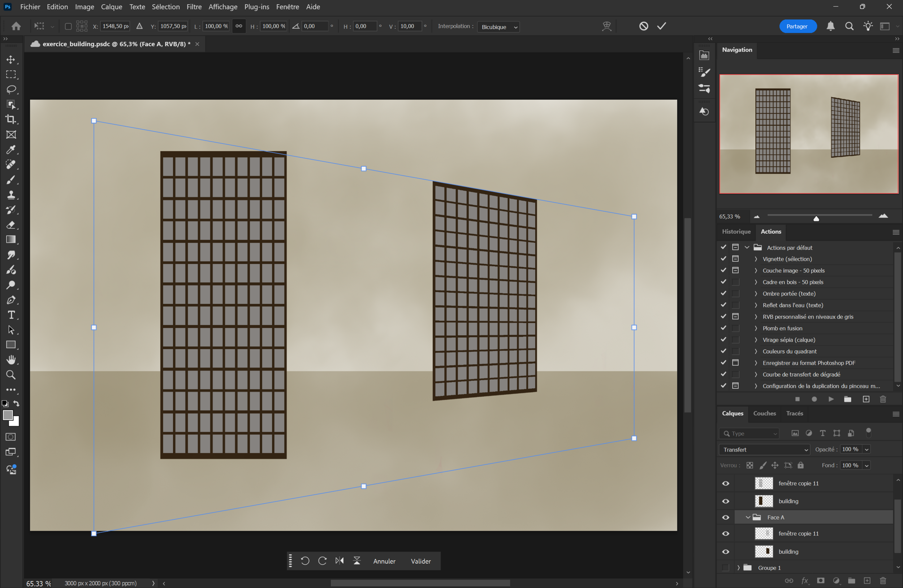The image size is (903, 588).
Task: Open the Transfert blend mode dropdown
Action: click(764, 450)
